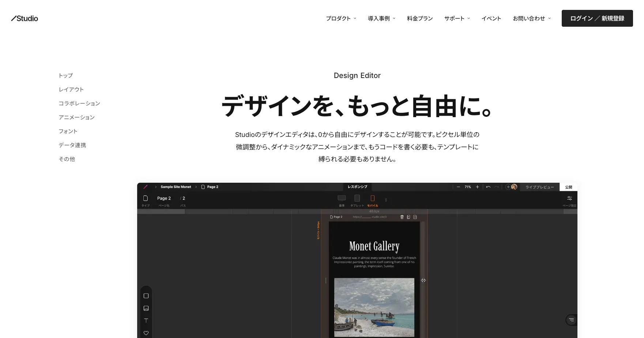The height and width of the screenshot is (338, 644).
Task: Click the add page icon on the Page 2 frame
Action: (415, 217)
